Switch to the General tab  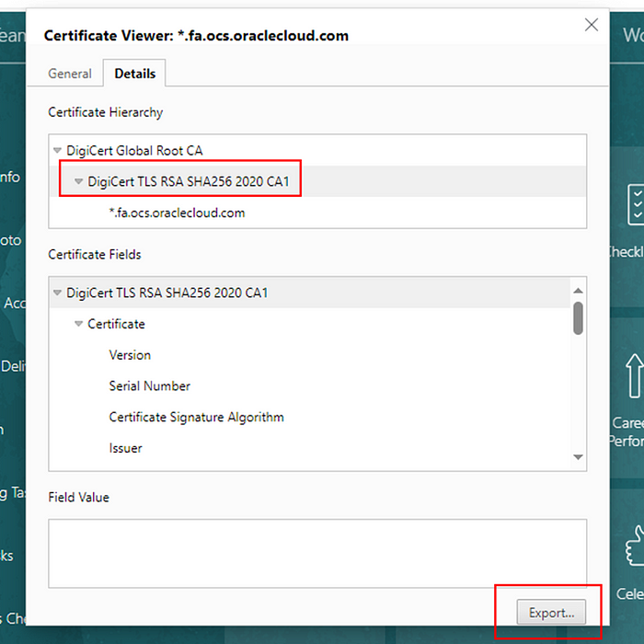70,74
